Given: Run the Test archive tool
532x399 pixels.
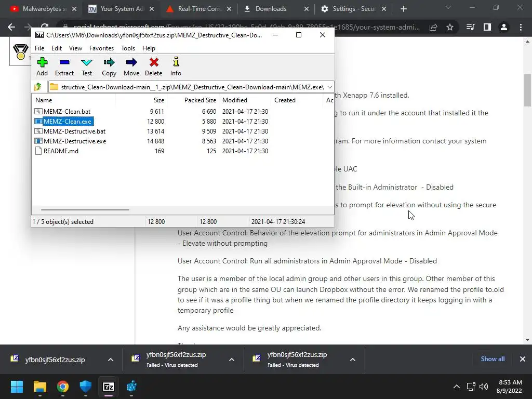Looking at the screenshot, I should (x=87, y=66).
